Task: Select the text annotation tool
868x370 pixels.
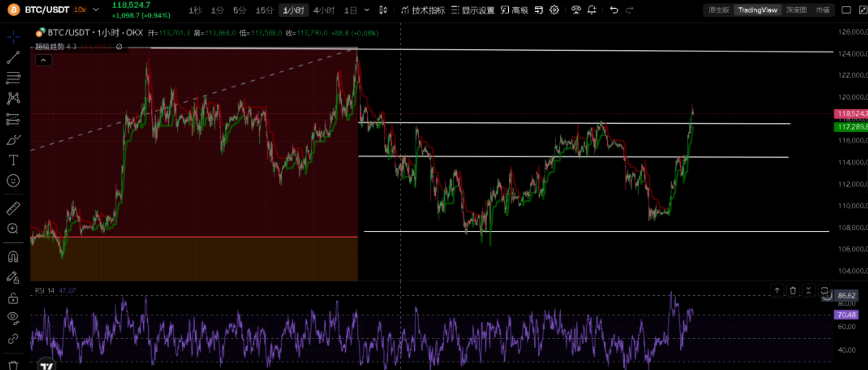Action: coord(13,160)
